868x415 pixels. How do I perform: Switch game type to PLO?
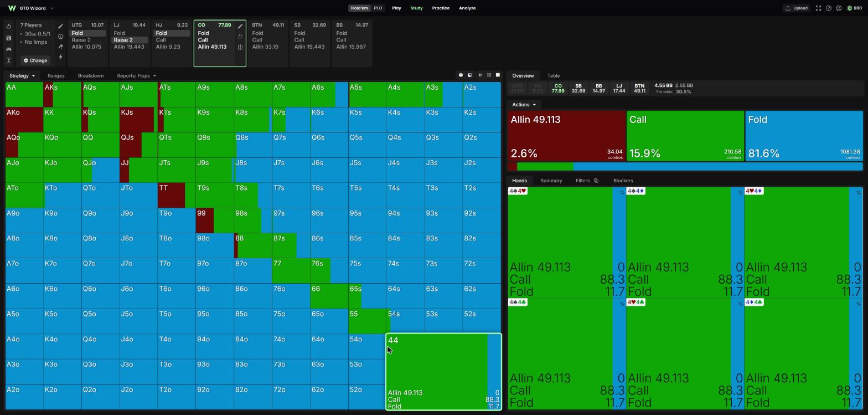(x=378, y=8)
